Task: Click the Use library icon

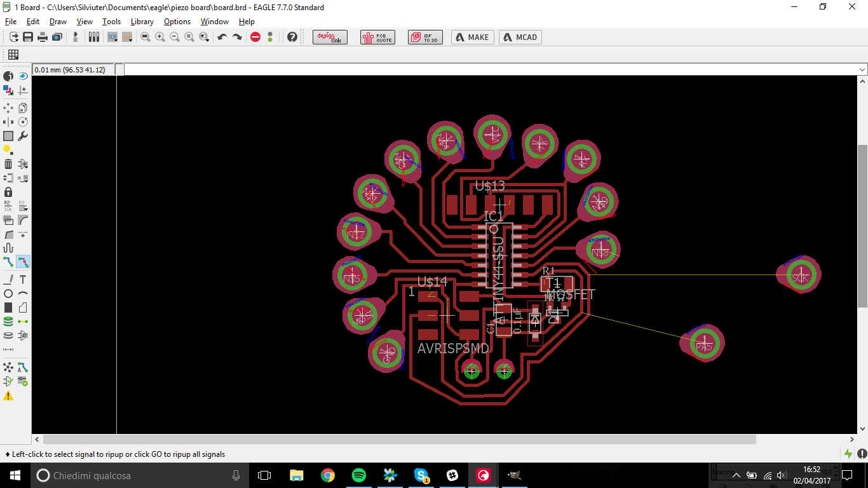Action: point(94,37)
